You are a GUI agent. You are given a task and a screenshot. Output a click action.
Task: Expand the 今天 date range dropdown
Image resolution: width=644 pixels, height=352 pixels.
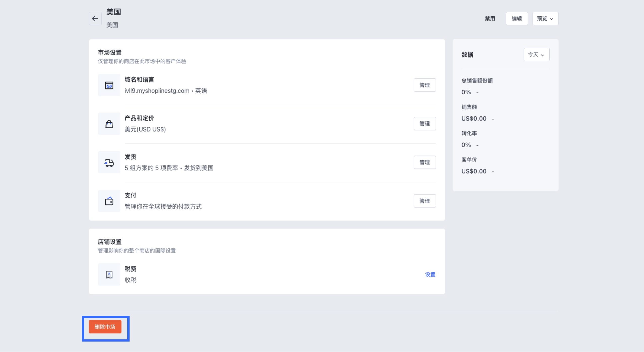pyautogui.click(x=536, y=55)
